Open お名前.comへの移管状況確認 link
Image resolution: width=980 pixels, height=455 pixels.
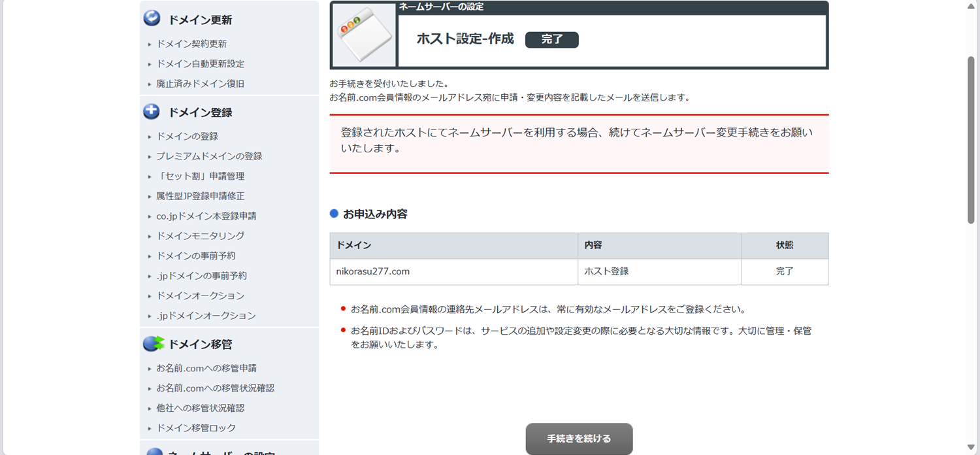pos(215,388)
